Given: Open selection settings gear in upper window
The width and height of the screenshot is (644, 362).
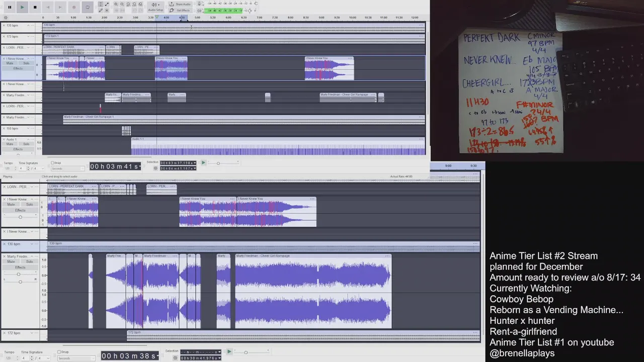Looking at the screenshot, I should tap(155, 168).
